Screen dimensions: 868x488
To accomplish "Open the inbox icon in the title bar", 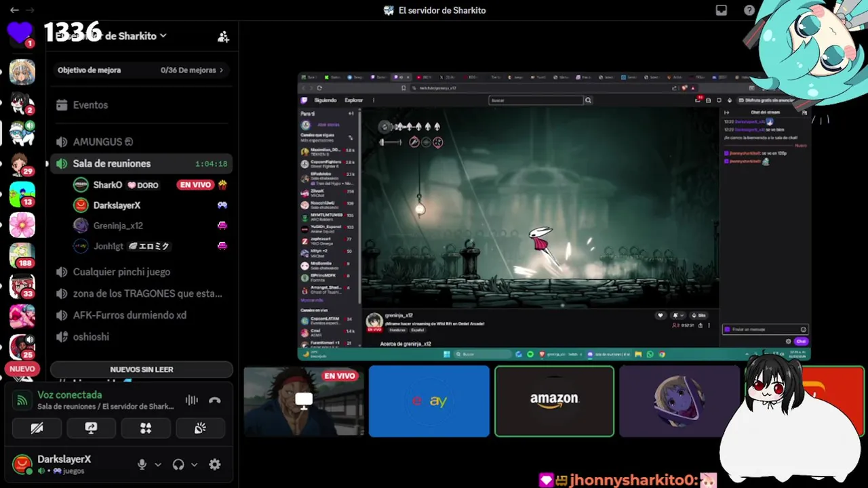I will (722, 10).
